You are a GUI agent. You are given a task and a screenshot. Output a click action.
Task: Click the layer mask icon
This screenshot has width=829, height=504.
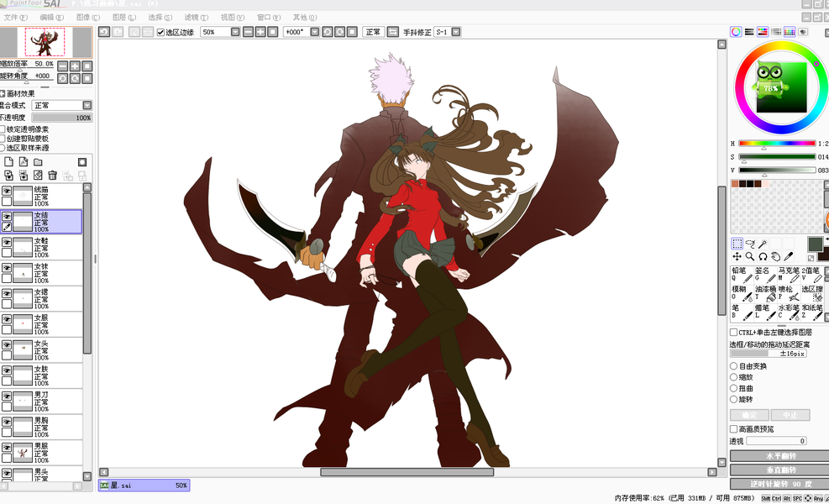[82, 162]
